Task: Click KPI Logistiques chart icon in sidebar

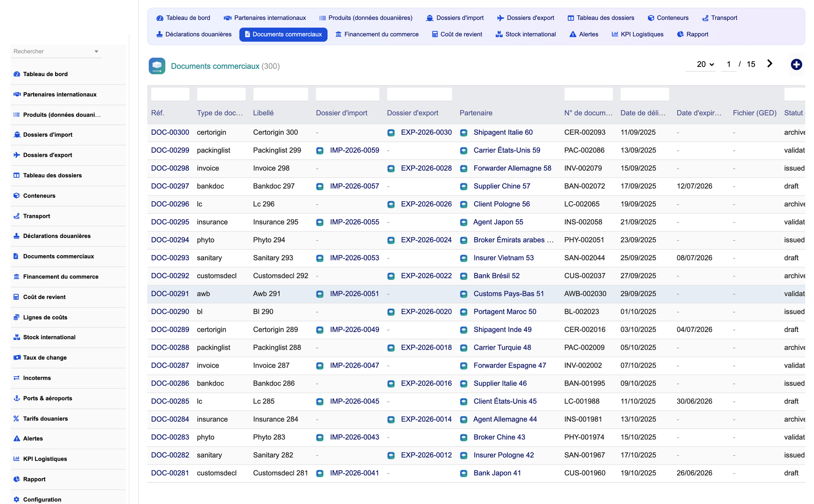Action: point(17,459)
